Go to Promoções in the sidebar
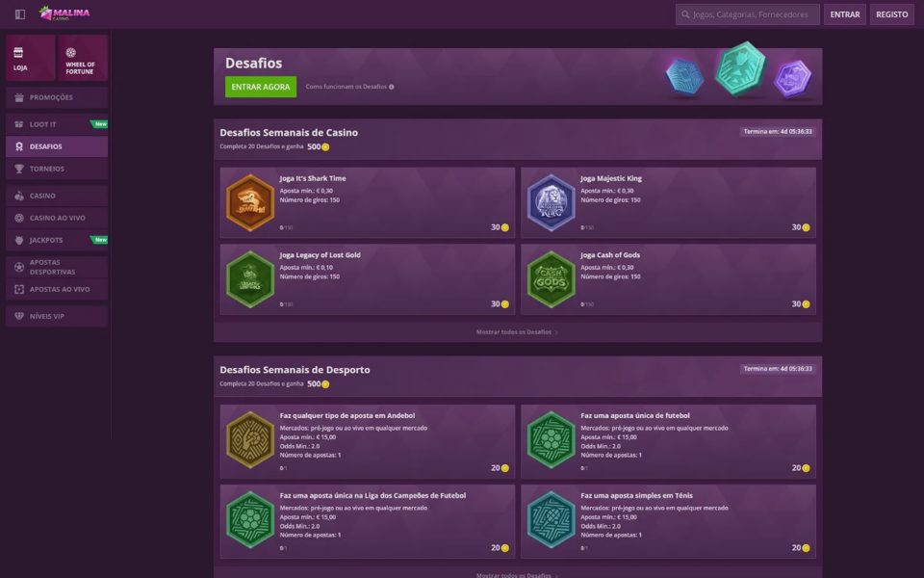 (57, 97)
